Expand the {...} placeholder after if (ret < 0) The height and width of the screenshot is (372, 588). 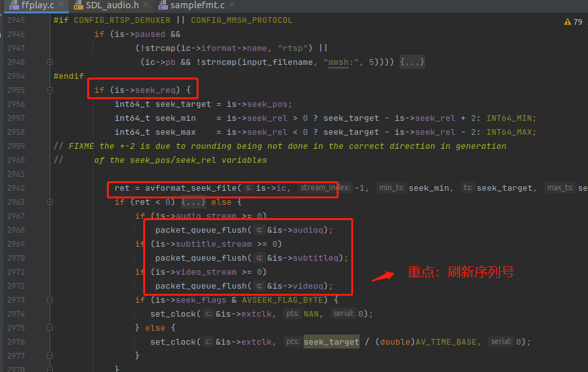tap(194, 202)
